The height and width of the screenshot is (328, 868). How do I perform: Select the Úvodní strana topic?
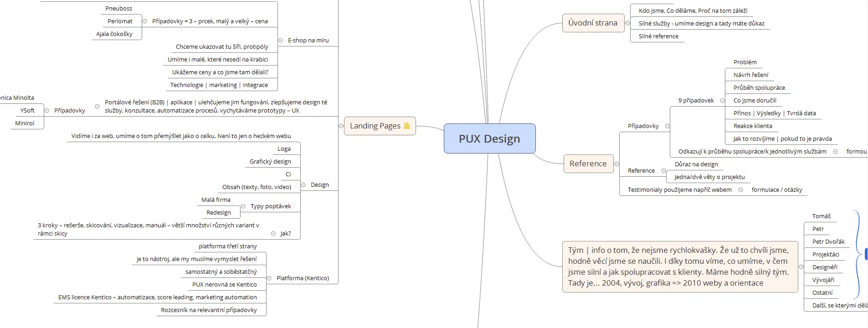[593, 23]
